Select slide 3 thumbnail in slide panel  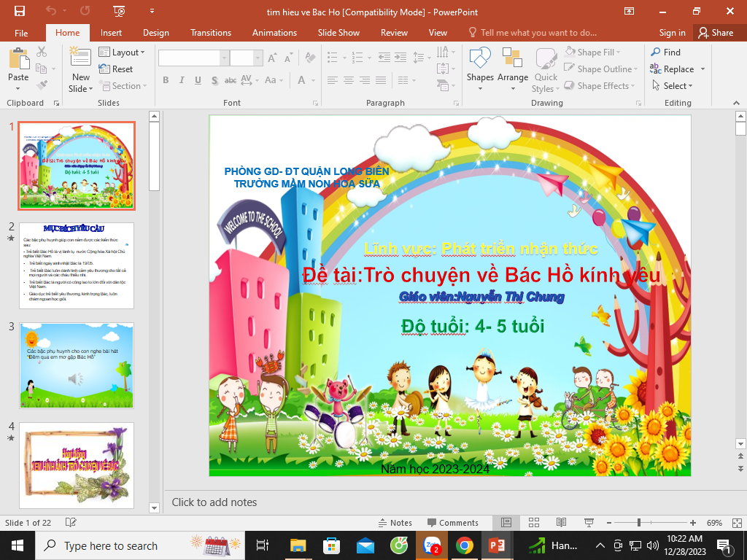[77, 365]
